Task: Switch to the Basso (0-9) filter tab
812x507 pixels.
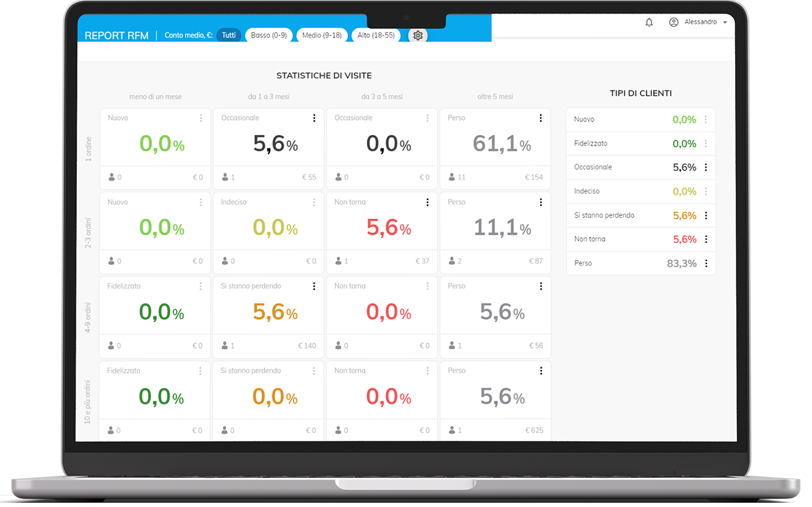Action: point(269,35)
